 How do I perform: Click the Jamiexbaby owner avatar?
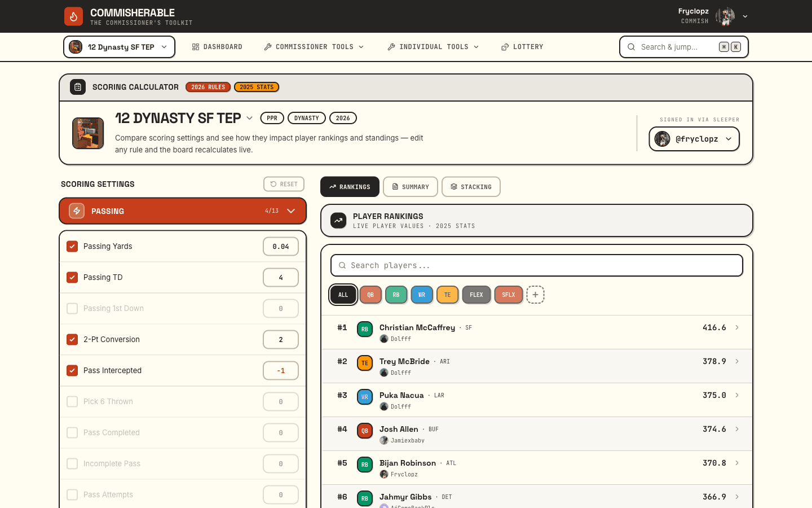384,440
